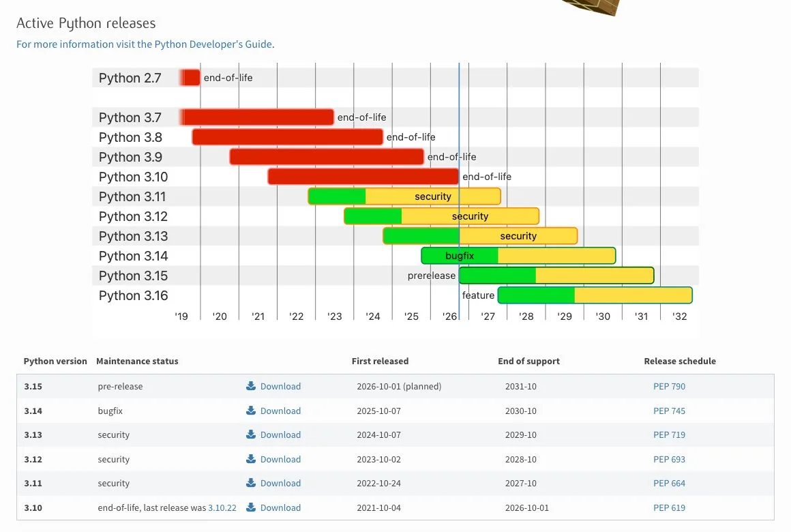Screen dimensions: 791x532
Task: Click the download icon in the 3.10 row
Action: click(251, 507)
